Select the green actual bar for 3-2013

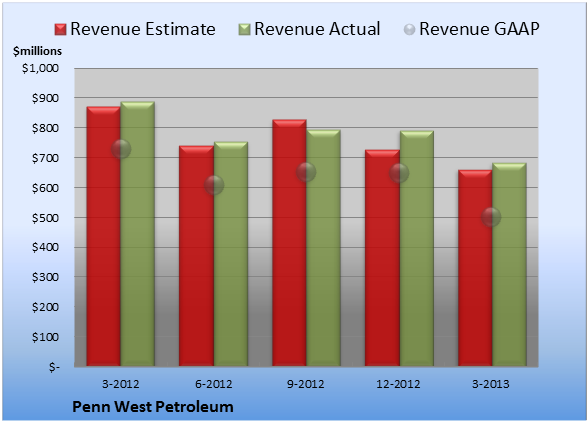(x=509, y=264)
